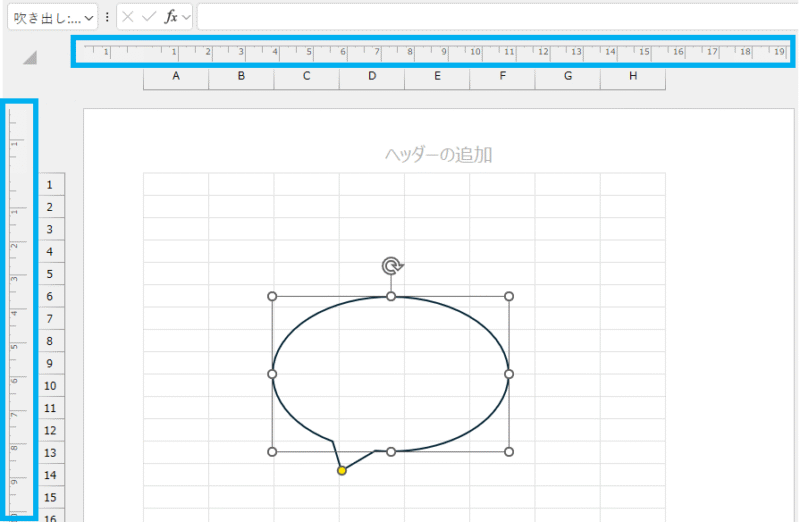This screenshot has width=800, height=522.
Task: Select column E header
Action: coord(437,77)
